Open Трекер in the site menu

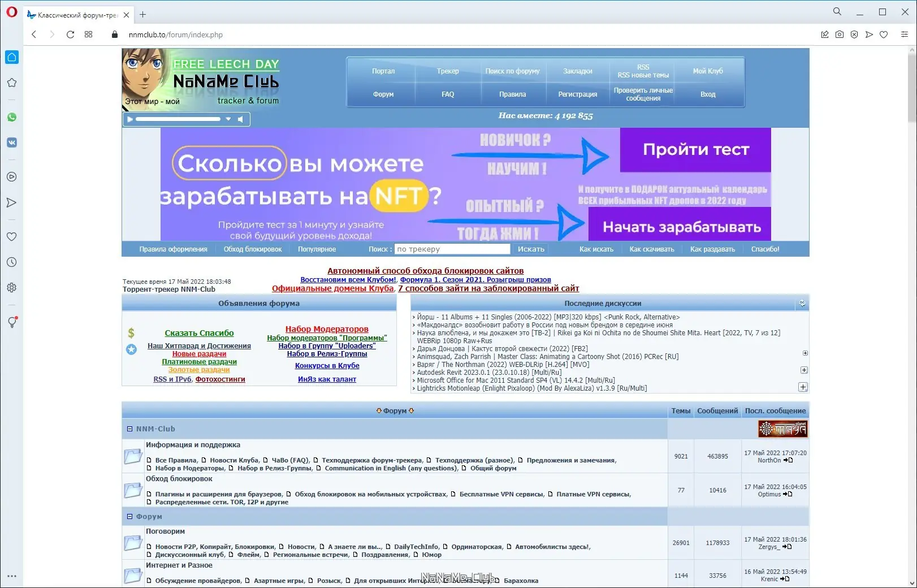[x=448, y=71]
